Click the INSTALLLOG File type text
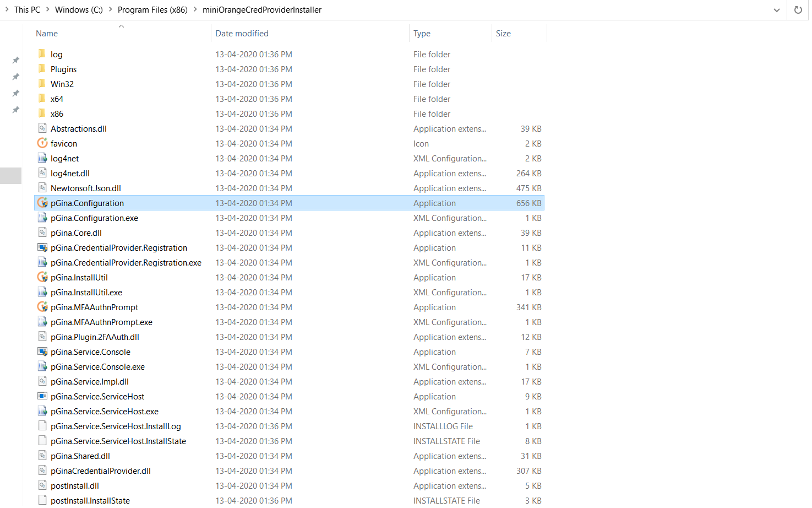 point(443,426)
